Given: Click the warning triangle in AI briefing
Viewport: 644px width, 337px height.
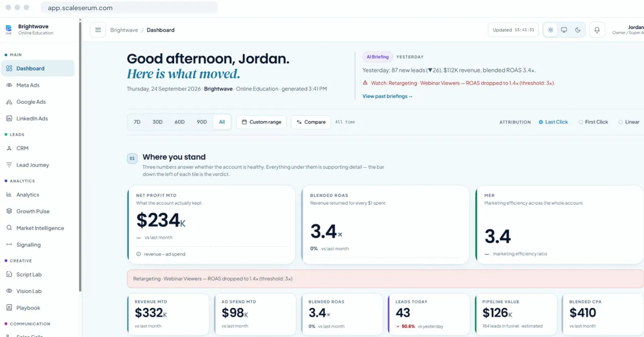Looking at the screenshot, I should tap(365, 83).
